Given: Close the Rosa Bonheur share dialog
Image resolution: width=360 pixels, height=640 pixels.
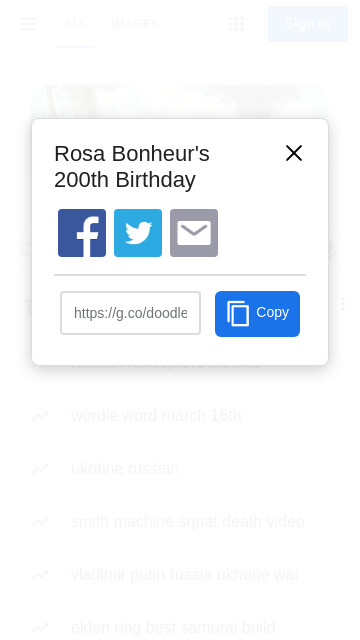Looking at the screenshot, I should (294, 153).
